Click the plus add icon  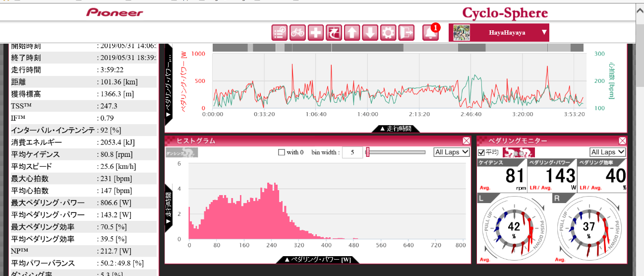point(315,33)
